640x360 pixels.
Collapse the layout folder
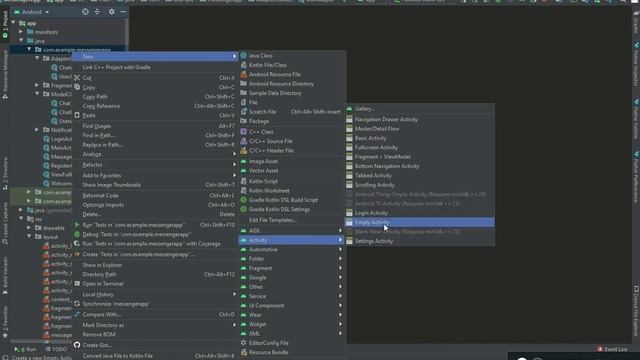pyautogui.click(x=29, y=236)
